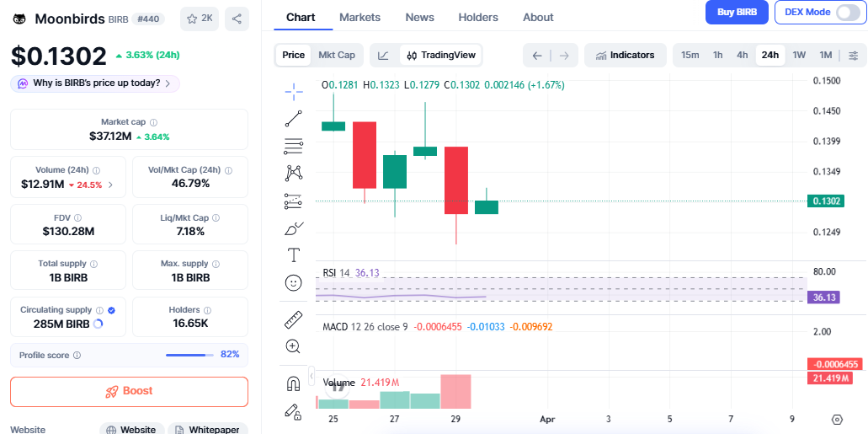
Task: Set the interval to 1M
Action: (x=826, y=55)
